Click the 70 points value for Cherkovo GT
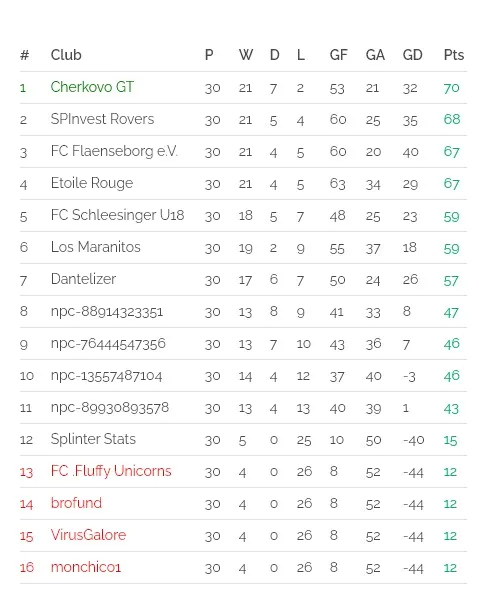This screenshot has height=610, width=479. (451, 88)
